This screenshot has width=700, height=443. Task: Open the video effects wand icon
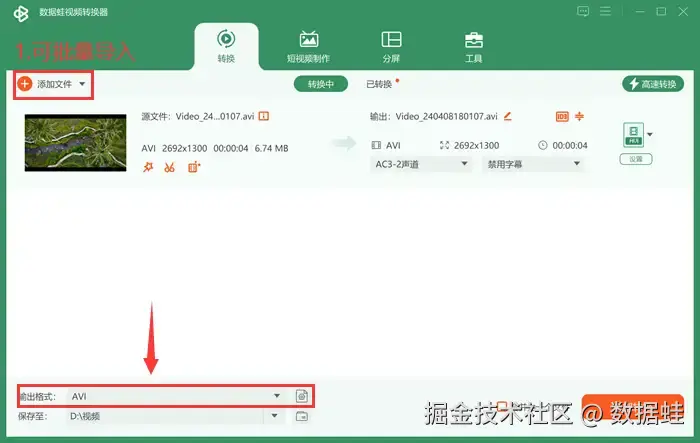(x=148, y=167)
